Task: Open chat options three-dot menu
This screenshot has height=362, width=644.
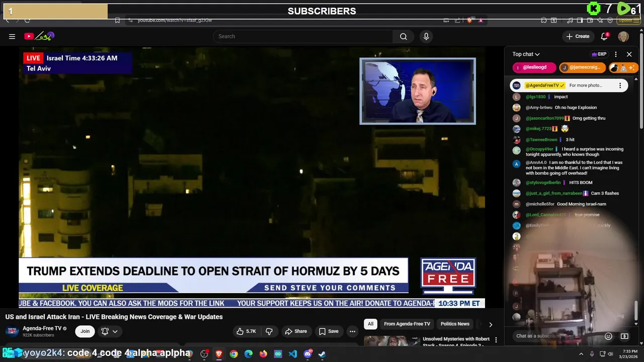Action: 616,54
